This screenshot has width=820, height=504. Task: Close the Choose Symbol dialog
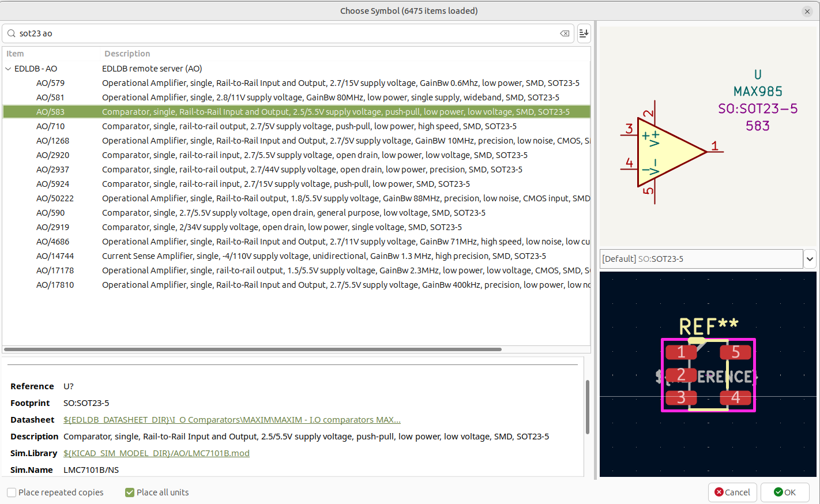click(x=807, y=12)
